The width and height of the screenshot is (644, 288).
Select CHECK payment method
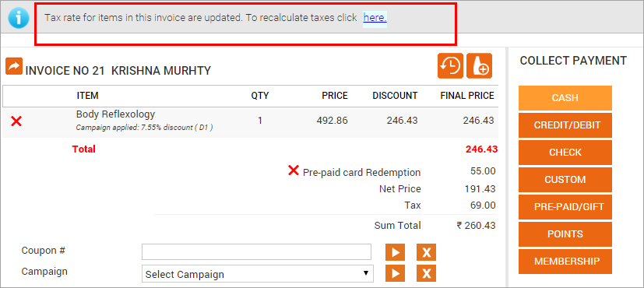tap(565, 153)
